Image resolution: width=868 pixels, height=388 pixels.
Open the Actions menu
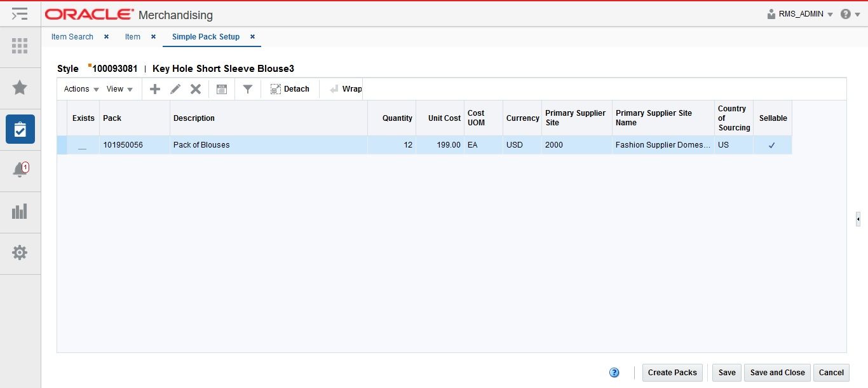pos(76,89)
